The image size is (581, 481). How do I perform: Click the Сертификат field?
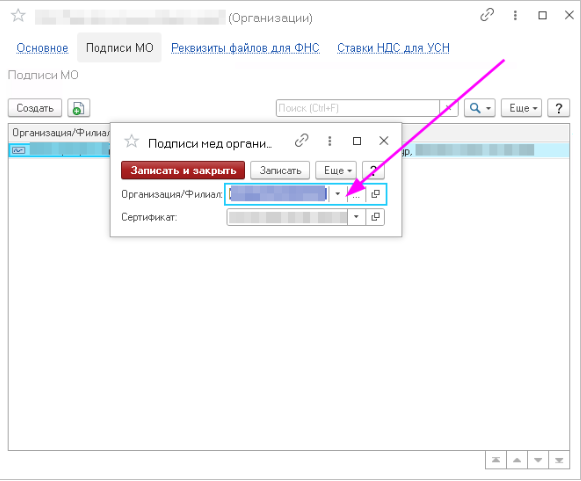coord(287,217)
